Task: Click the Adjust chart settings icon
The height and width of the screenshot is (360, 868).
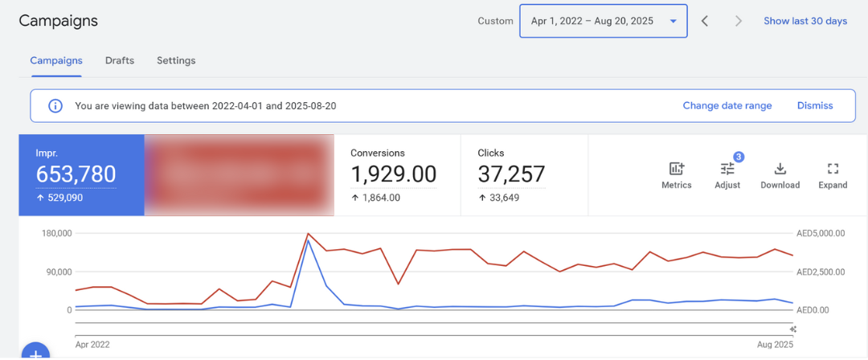Action: 727,174
